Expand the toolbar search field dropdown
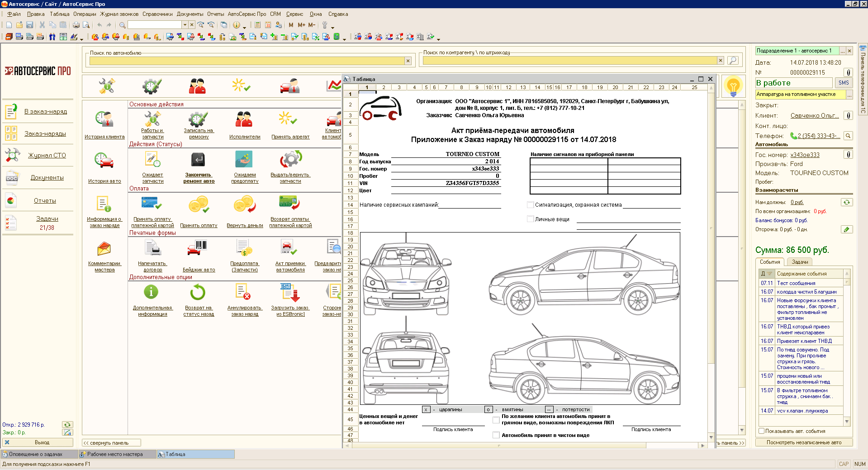Image resolution: width=868 pixels, height=470 pixels. click(x=185, y=25)
